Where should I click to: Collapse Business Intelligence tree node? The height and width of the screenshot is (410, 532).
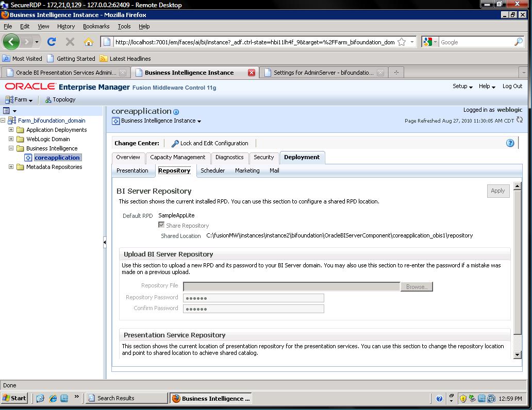[x=11, y=148]
